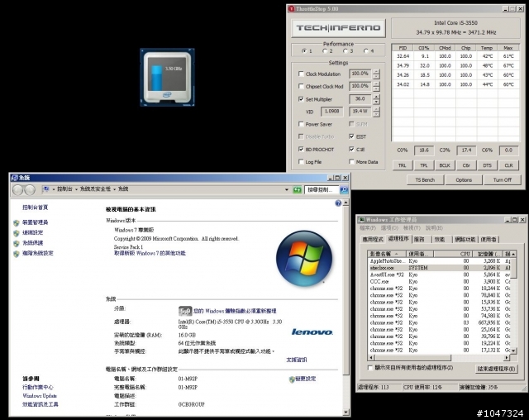Open the 裝置管理員 link

tap(35, 222)
